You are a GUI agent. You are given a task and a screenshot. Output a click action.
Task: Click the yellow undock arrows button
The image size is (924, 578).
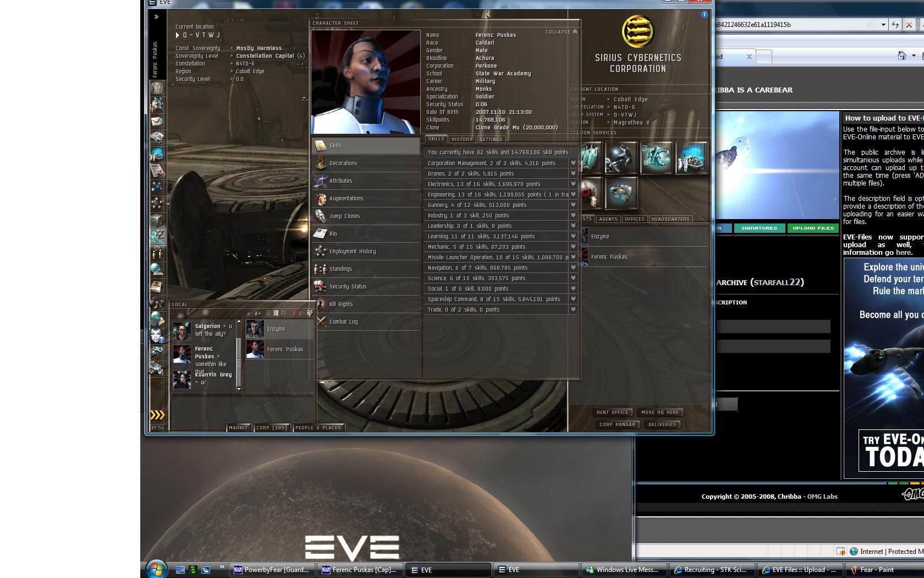[x=157, y=415]
